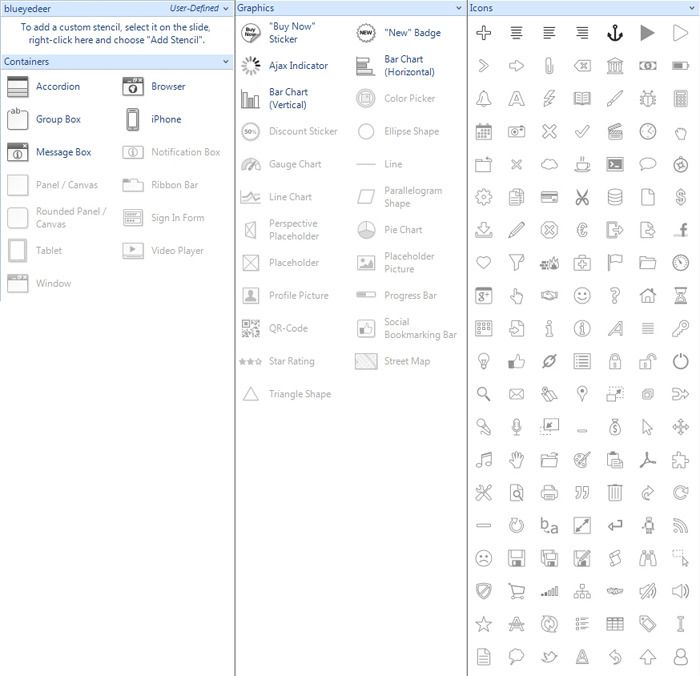Collapse the Graphics section chevron
This screenshot has height=676, width=700.
[458, 8]
